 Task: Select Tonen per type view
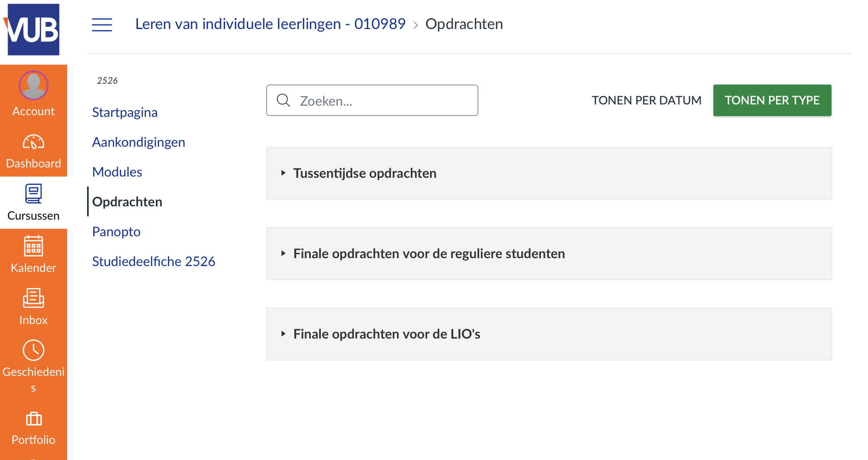click(772, 100)
